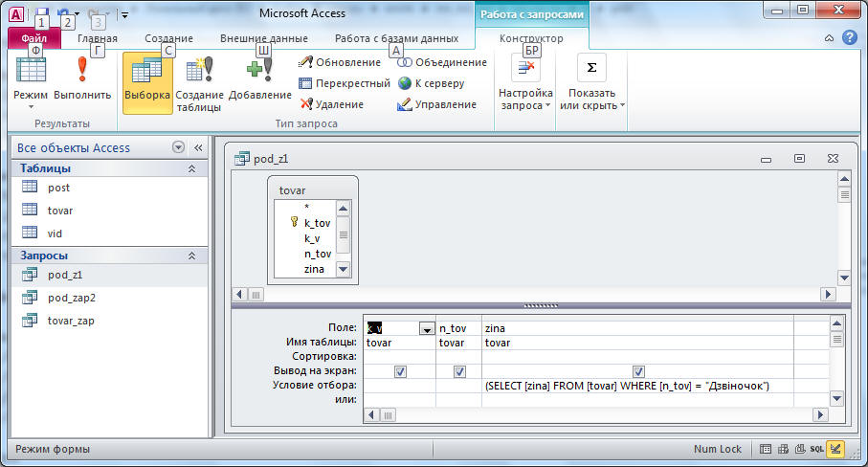Viewport: 868px width, 467px height.
Task: Select n_tov field in tovar table box
Action: (x=318, y=254)
